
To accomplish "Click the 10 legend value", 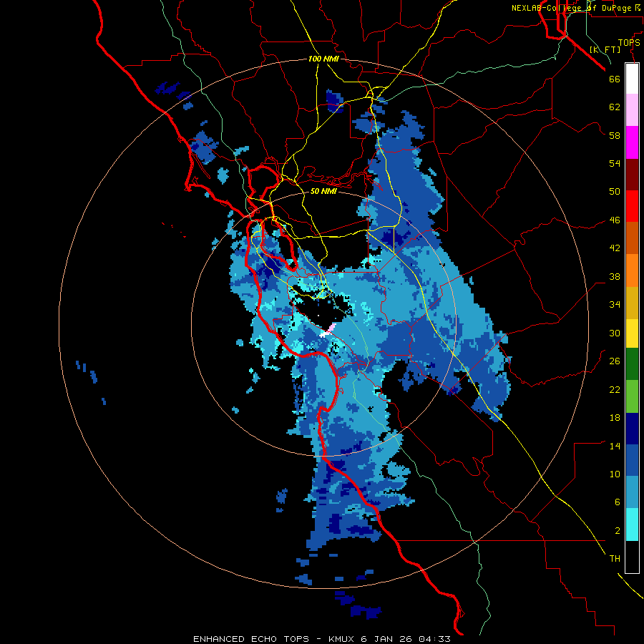I will (615, 474).
